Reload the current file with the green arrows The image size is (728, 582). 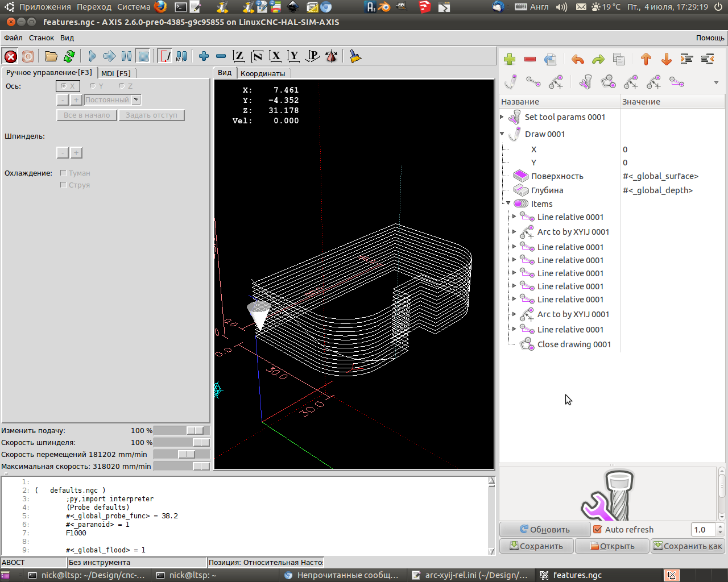[x=69, y=56]
